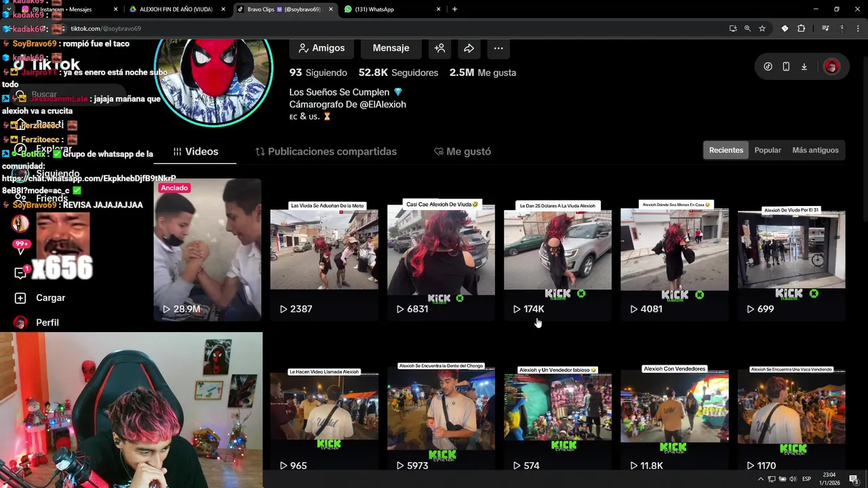Show hidden system tray icons chevron
This screenshot has height=488, width=868.
[x=760, y=479]
